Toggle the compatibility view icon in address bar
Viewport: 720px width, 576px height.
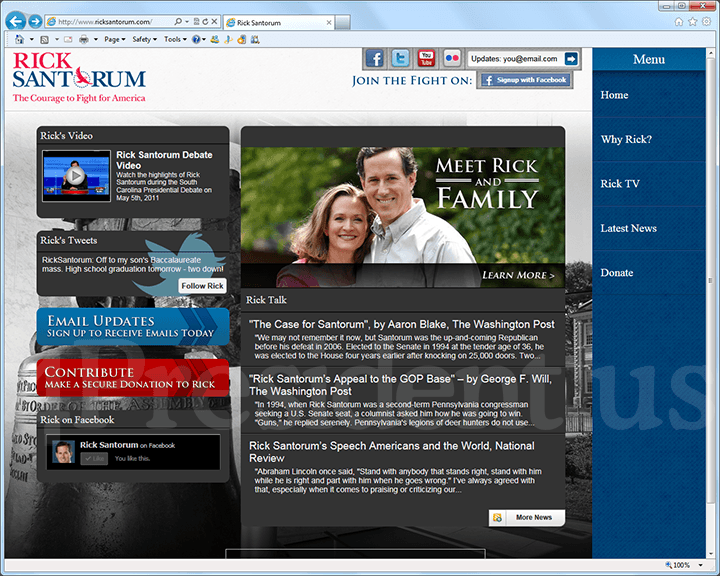pos(197,22)
